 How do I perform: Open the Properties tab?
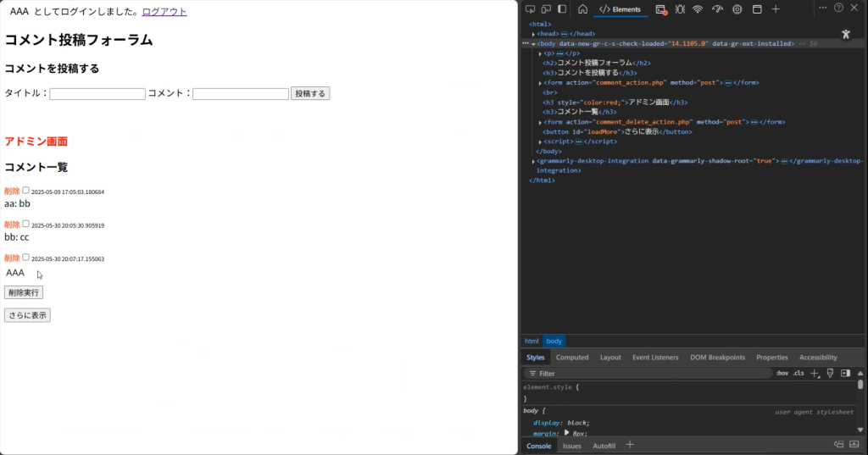pyautogui.click(x=771, y=358)
